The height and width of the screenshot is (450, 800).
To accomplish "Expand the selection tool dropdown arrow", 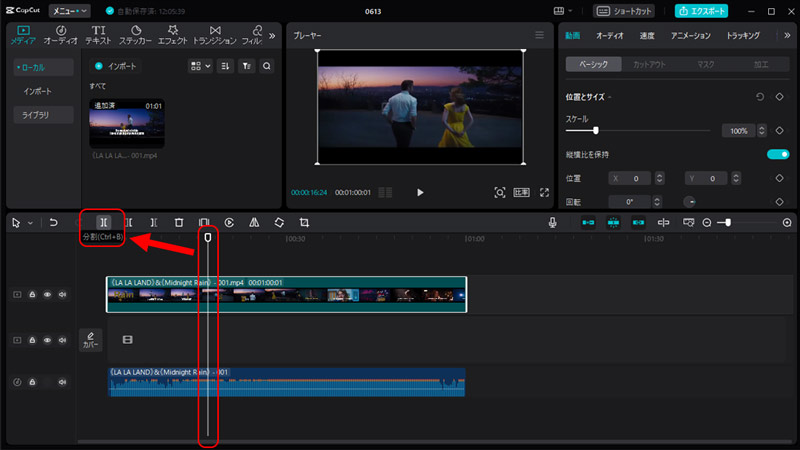I will (30, 222).
